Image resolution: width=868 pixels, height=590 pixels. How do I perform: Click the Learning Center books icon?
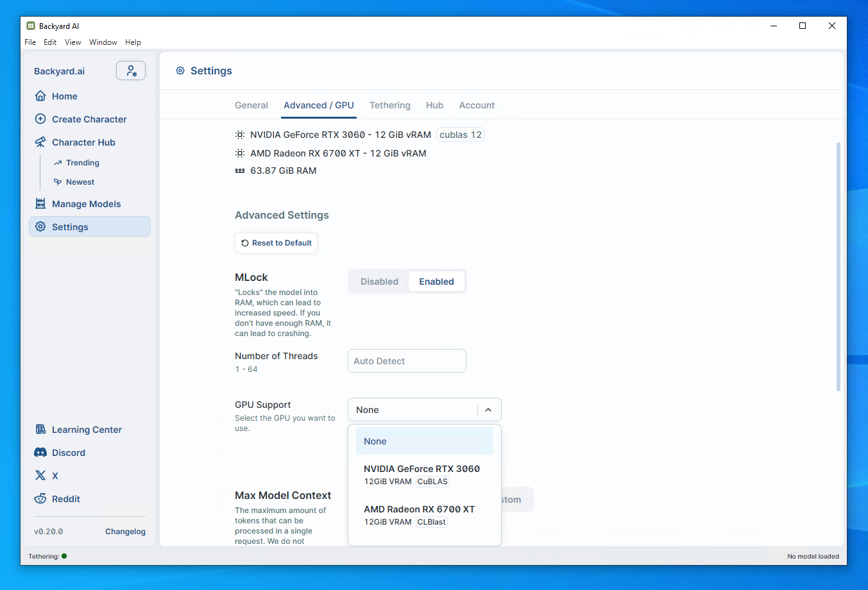[x=40, y=430]
